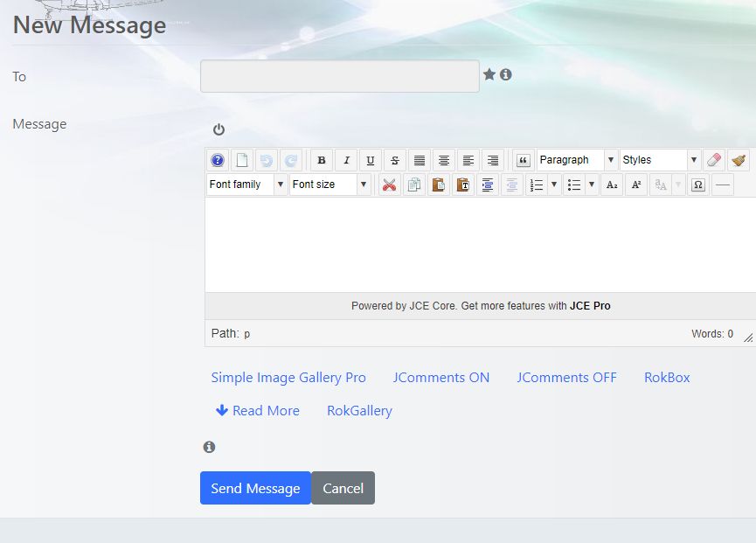Expand the text case options arrow
Image resolution: width=756 pixels, height=543 pixels.
678,184
